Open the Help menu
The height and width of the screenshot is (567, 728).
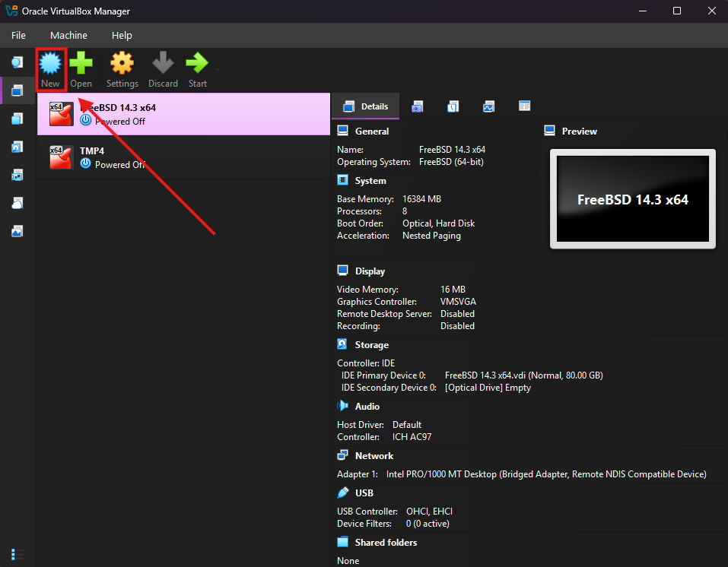[122, 35]
